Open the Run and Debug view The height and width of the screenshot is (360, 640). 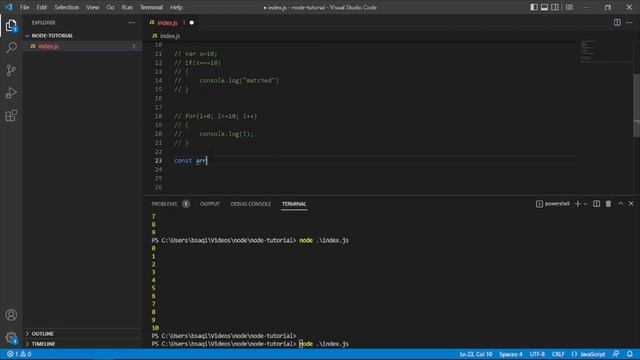[11, 93]
